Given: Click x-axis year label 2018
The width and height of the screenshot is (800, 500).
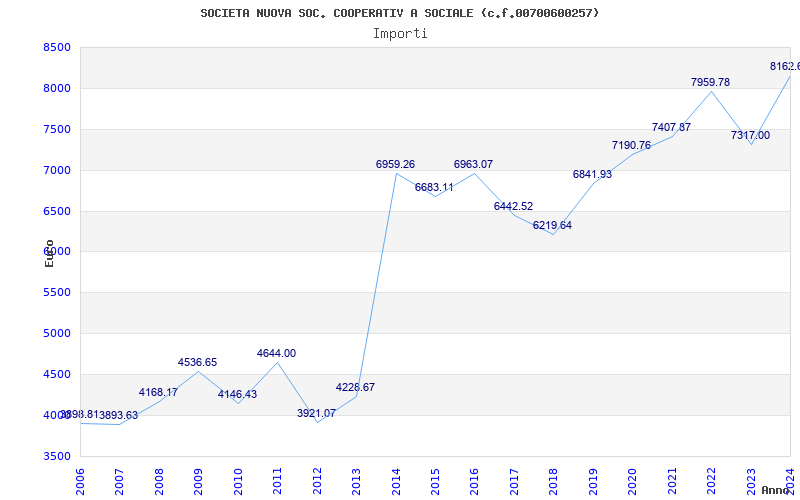Looking at the screenshot, I should [x=554, y=481].
